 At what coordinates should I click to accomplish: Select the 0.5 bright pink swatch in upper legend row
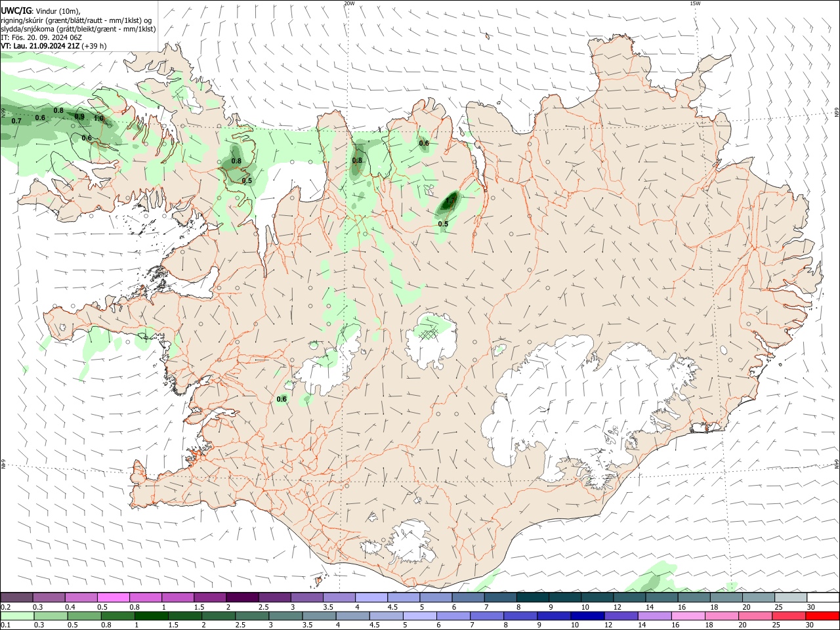click(x=113, y=597)
